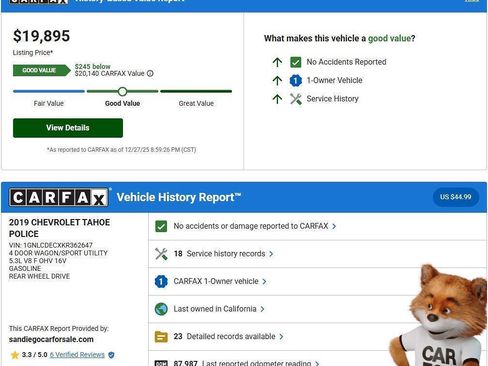Viewport: 488px width, 366px height.
Task: Click the gold star rating icon
Action: [15, 355]
